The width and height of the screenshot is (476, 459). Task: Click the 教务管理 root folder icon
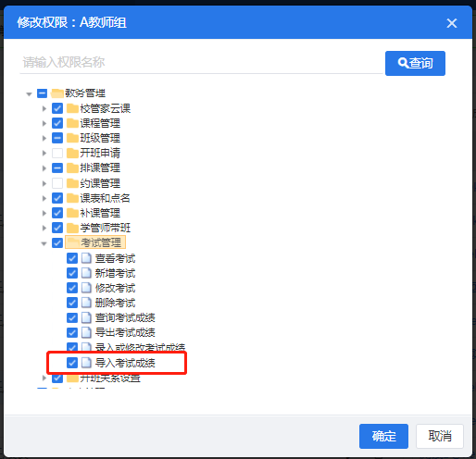pos(57,93)
